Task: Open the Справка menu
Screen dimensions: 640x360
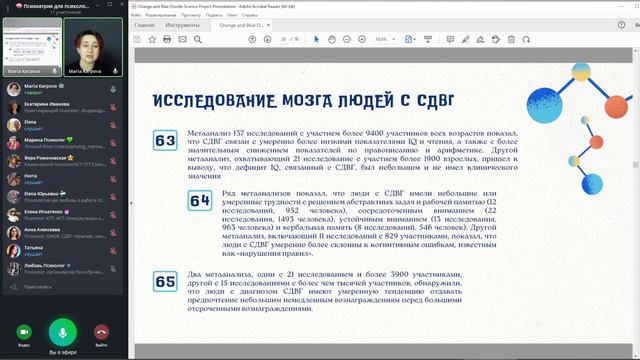Action: coord(250,15)
